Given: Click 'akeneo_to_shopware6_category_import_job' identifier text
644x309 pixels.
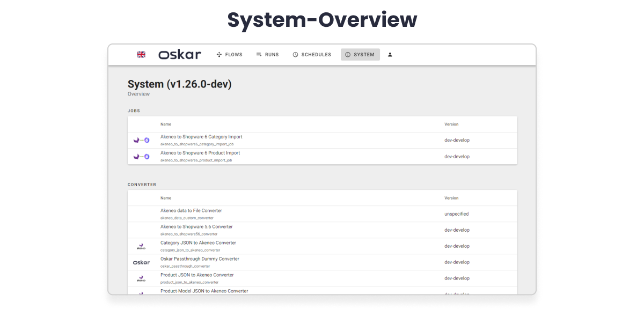Looking at the screenshot, I should 197,144.
